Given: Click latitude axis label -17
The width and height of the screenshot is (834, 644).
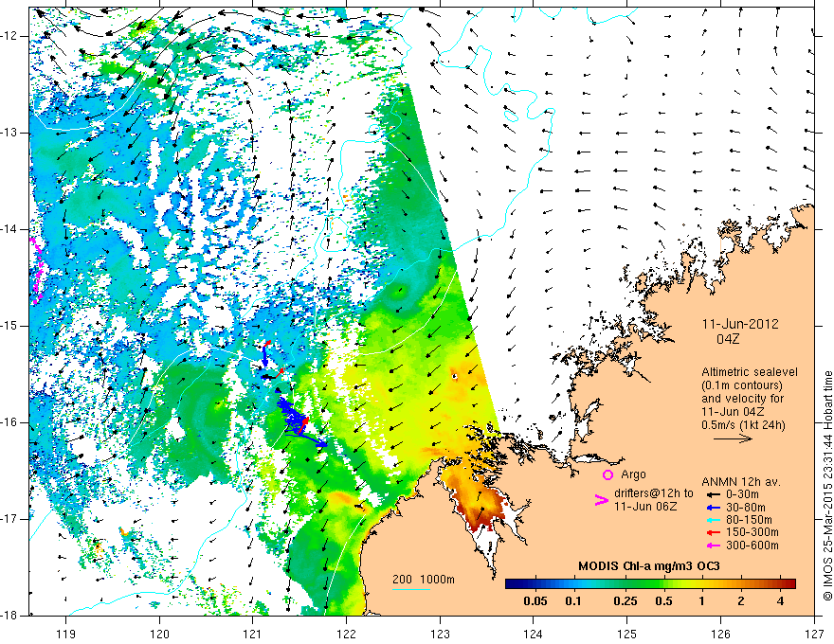Looking at the screenshot, I should tap(10, 519).
